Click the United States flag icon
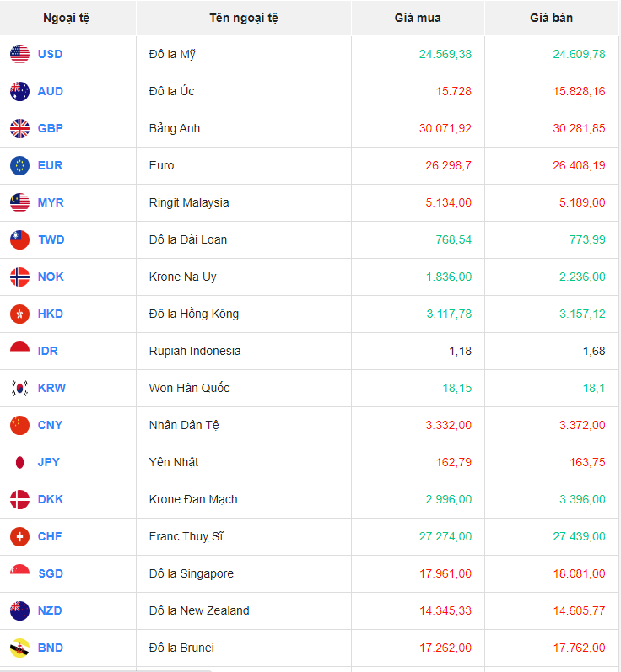The height and width of the screenshot is (672, 621). 19,54
